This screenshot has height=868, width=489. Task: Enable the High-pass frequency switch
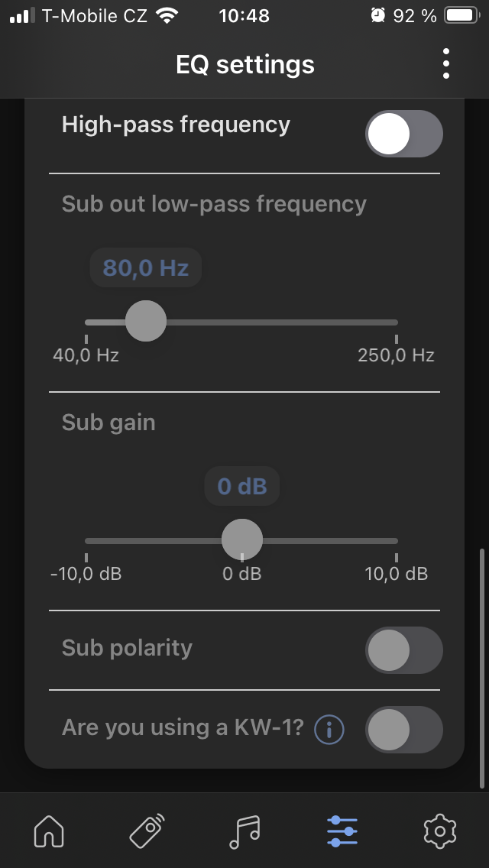coord(404,134)
